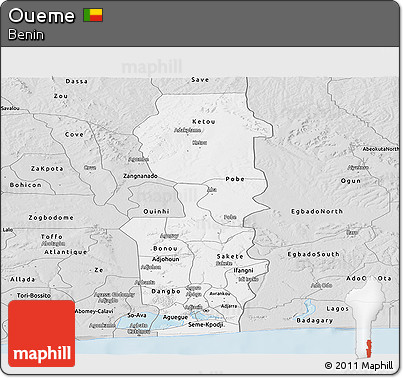Click the Sakete map label

(x=230, y=256)
